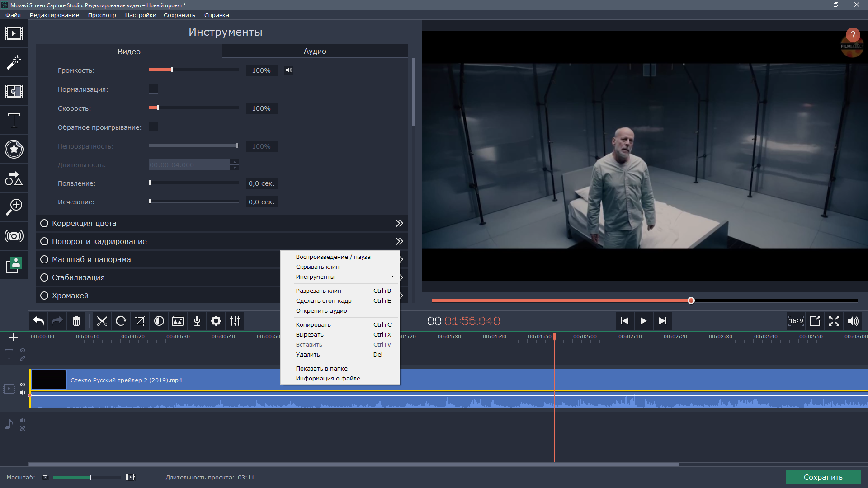868x488 pixels.
Task: Choose Удалить in context menu
Action: coord(340,354)
